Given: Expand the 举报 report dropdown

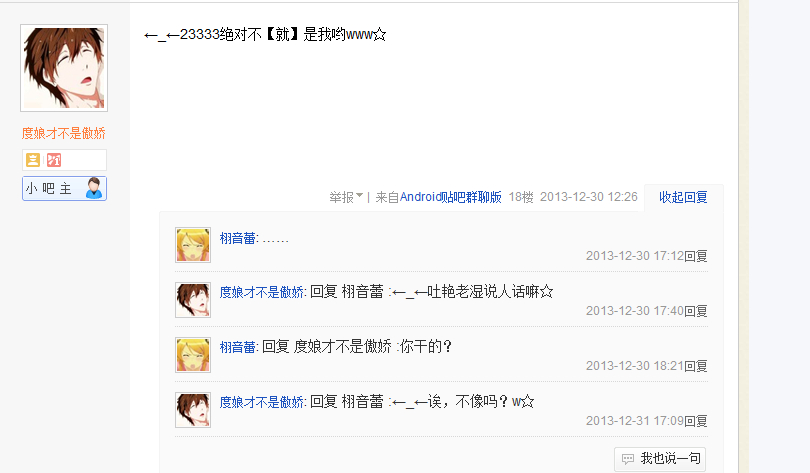Looking at the screenshot, I should pyautogui.click(x=346, y=197).
